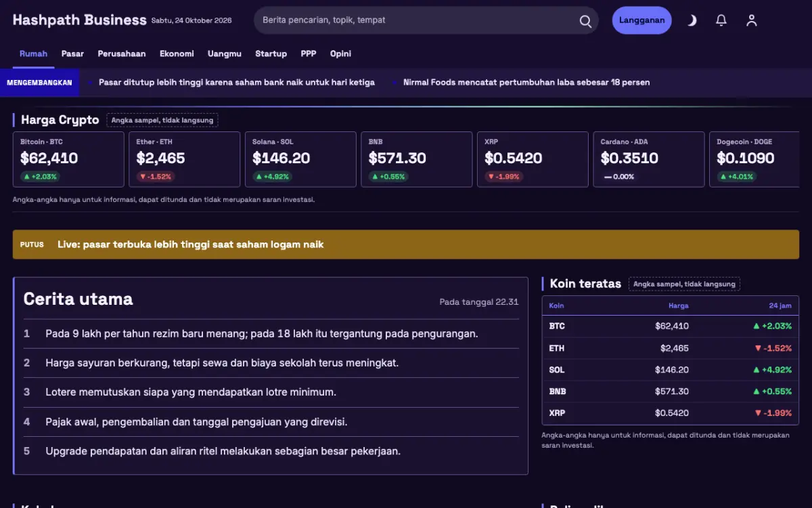Select the BNB row in Koin teratas
The image size is (812, 508).
point(671,391)
